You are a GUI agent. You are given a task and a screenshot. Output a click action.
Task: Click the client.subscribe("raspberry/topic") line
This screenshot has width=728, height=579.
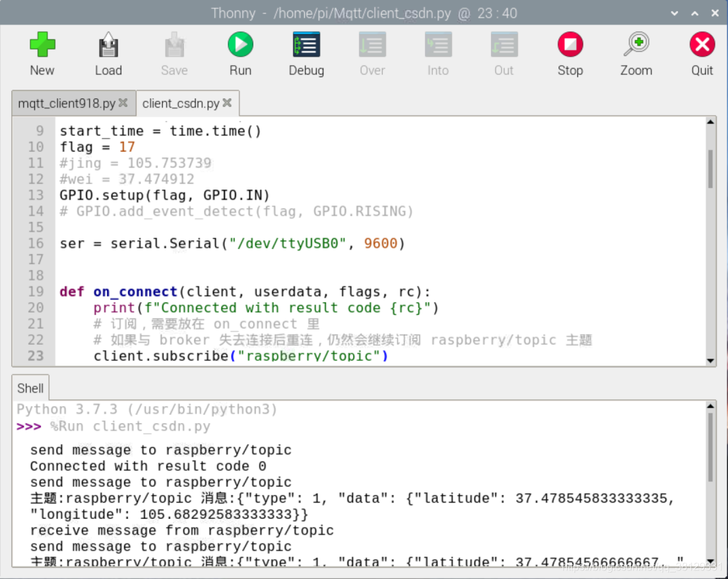pos(240,356)
